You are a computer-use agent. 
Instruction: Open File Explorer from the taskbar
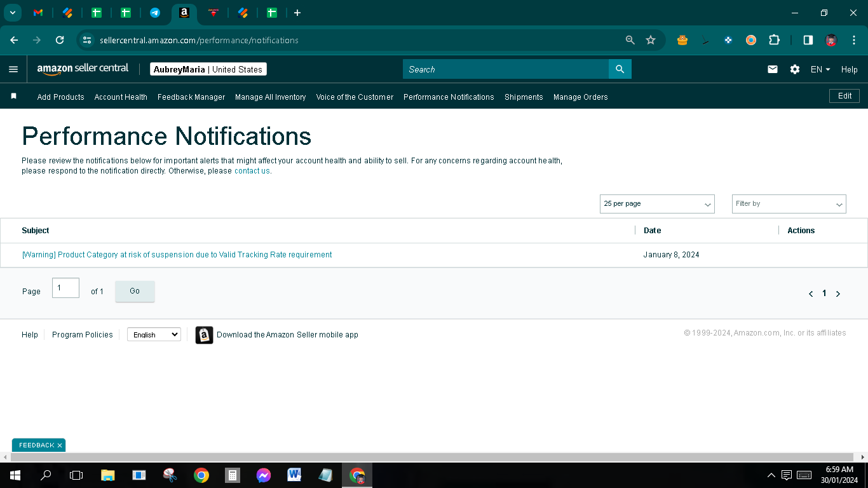(x=108, y=475)
